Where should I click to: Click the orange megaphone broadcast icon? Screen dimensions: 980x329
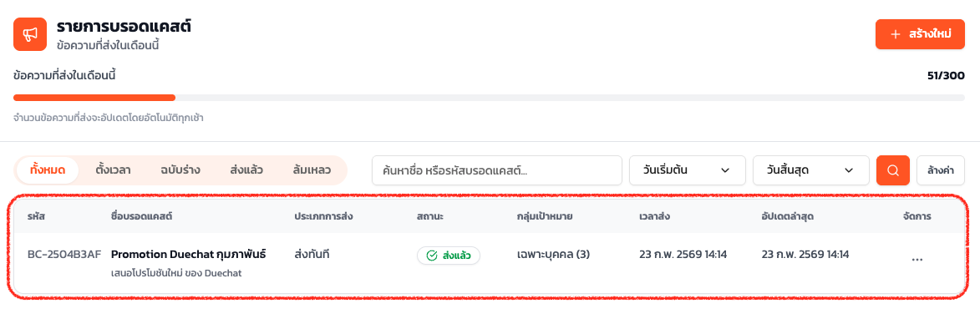pos(30,34)
